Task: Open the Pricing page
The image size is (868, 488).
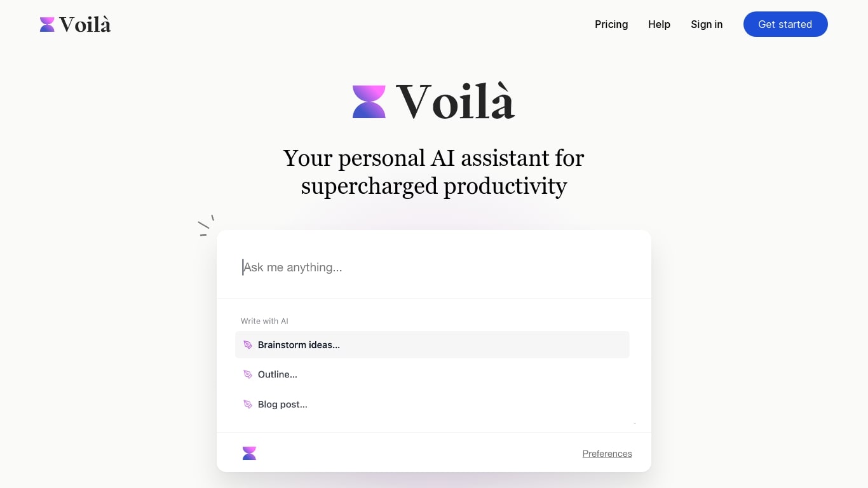Action: pyautogui.click(x=611, y=24)
